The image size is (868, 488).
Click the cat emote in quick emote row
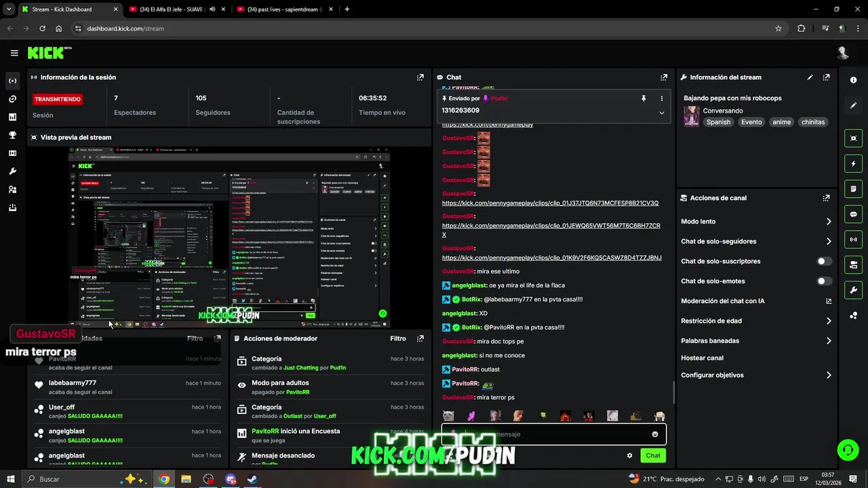(448, 415)
